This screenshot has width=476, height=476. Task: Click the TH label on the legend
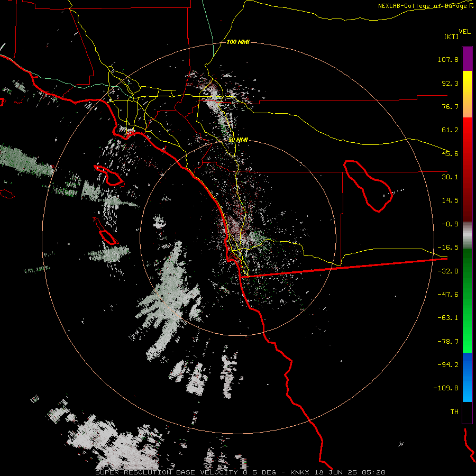click(454, 411)
